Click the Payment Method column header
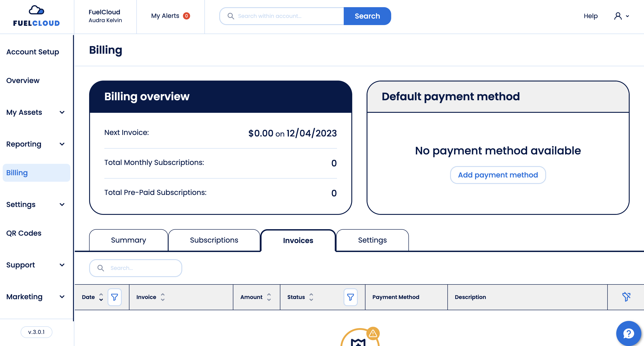Image resolution: width=644 pixels, height=346 pixels. coord(396,297)
